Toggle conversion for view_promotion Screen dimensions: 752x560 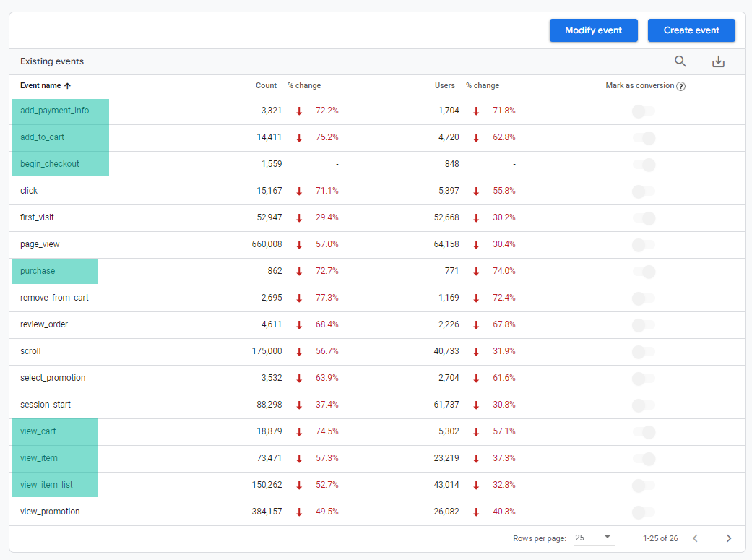643,512
